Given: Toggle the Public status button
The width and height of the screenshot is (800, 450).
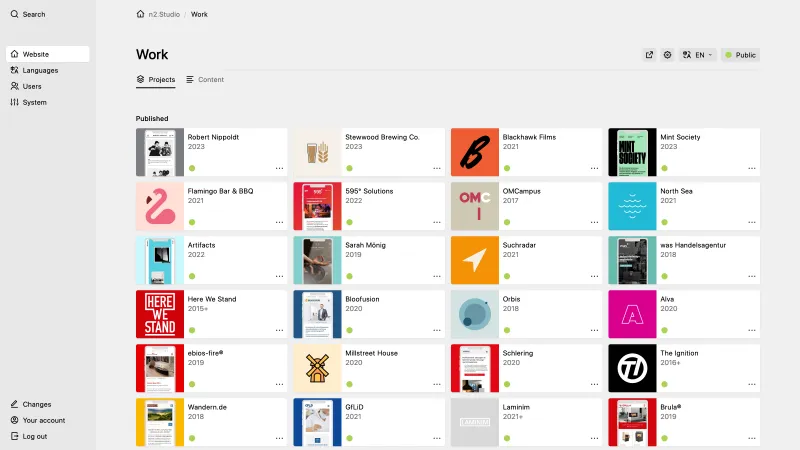Looking at the screenshot, I should pyautogui.click(x=740, y=55).
